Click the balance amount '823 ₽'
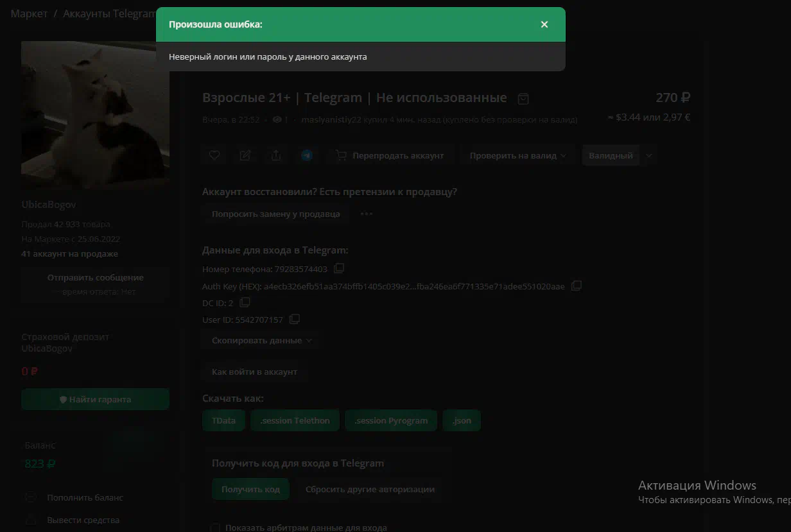This screenshot has height=532, width=791. pos(40,463)
